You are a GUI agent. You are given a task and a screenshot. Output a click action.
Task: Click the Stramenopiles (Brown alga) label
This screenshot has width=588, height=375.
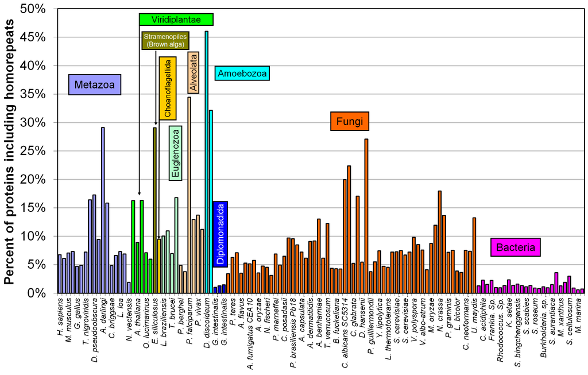point(165,40)
